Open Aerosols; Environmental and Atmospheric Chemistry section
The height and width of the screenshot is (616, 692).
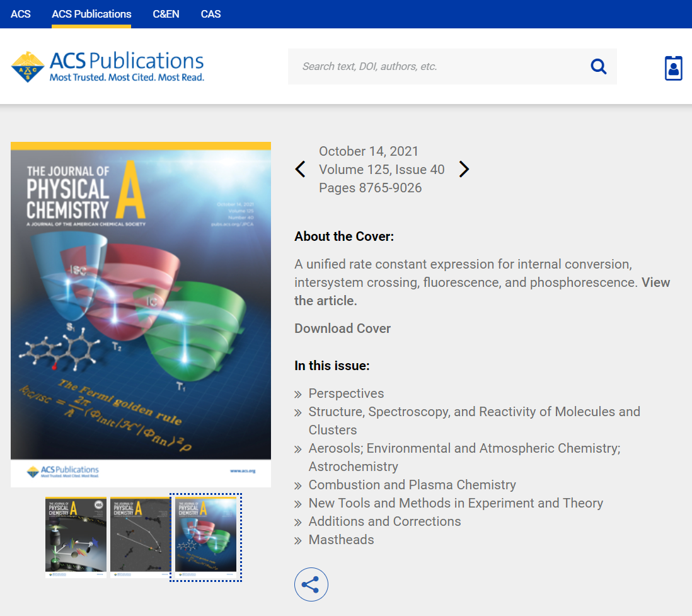[464, 458]
